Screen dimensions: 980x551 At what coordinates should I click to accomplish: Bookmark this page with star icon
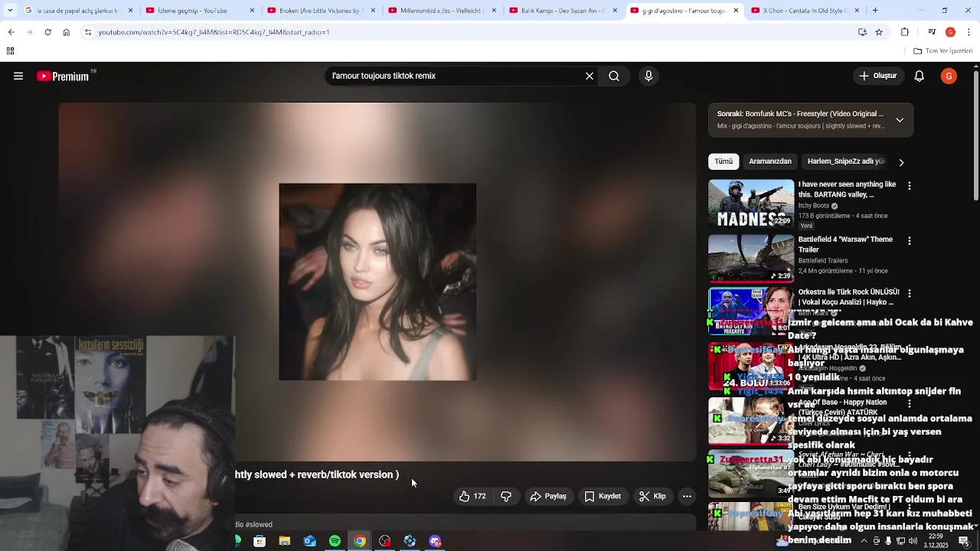(x=879, y=32)
